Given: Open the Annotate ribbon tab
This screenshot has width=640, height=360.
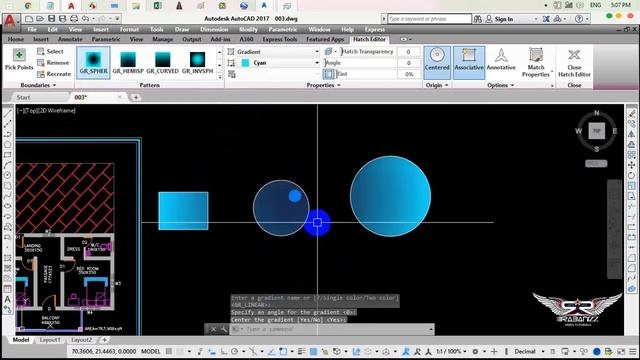Looking at the screenshot, I should (70, 39).
